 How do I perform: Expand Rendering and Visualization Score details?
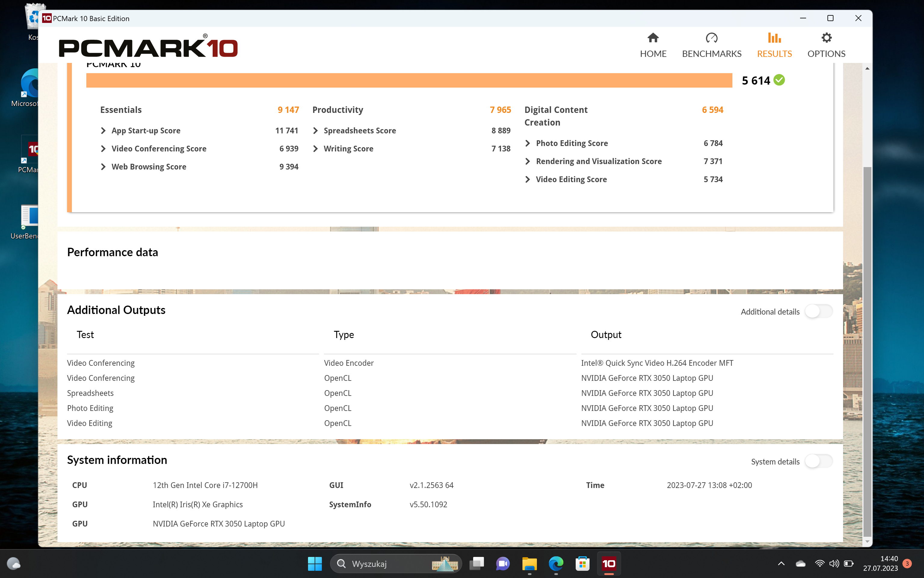click(x=528, y=161)
